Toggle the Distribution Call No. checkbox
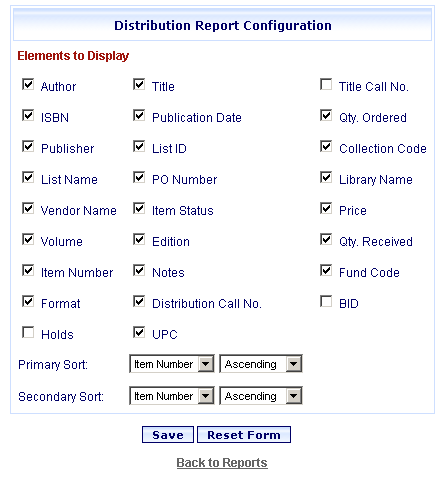442x479 pixels. pyautogui.click(x=139, y=302)
